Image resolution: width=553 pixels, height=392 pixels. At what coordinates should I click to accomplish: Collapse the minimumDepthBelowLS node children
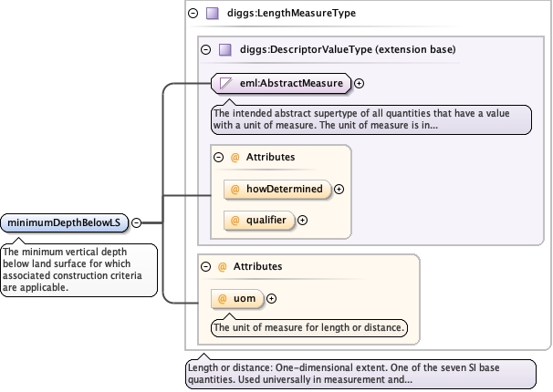click(x=136, y=222)
